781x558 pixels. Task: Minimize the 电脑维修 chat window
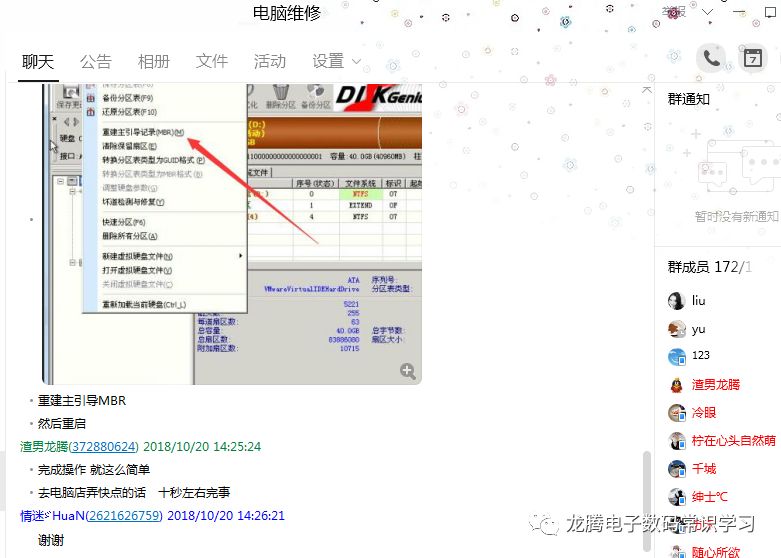click(740, 12)
